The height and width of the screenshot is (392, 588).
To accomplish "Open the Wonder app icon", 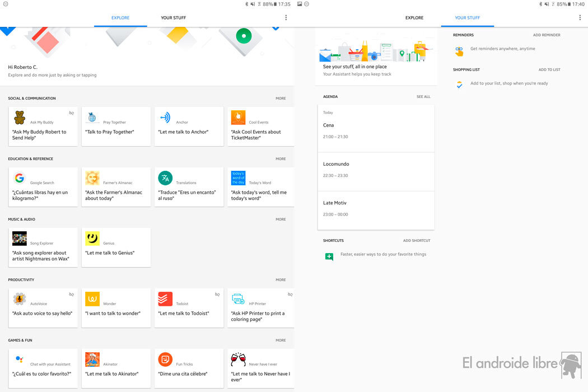I will tap(92, 299).
